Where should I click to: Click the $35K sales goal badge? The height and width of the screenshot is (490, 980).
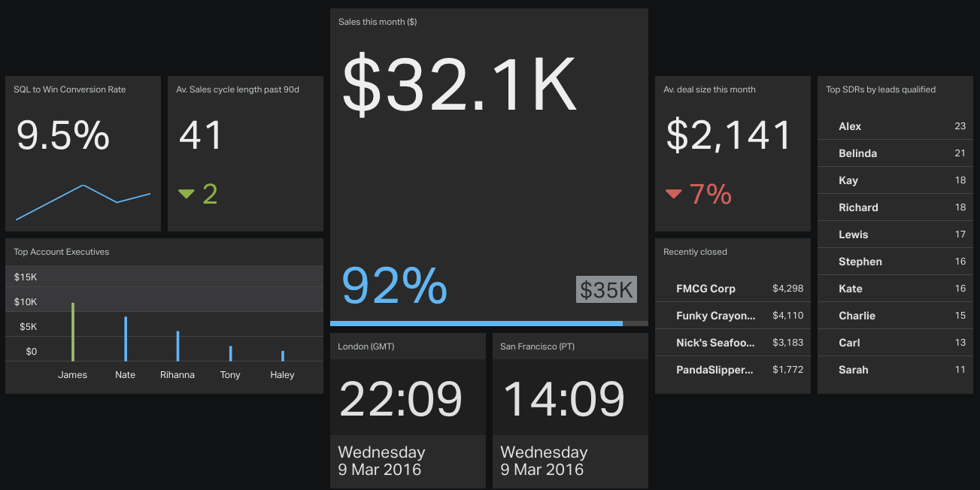click(606, 289)
